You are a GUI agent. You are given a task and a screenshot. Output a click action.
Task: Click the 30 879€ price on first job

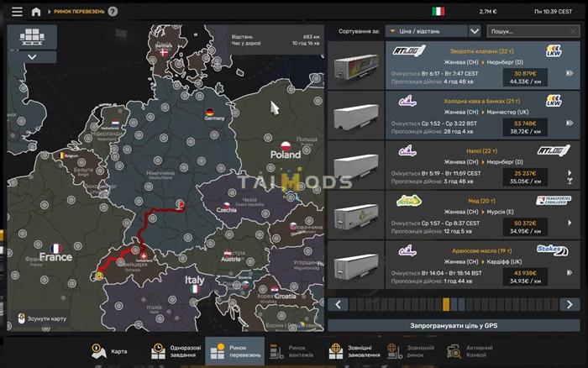pyautogui.click(x=525, y=74)
